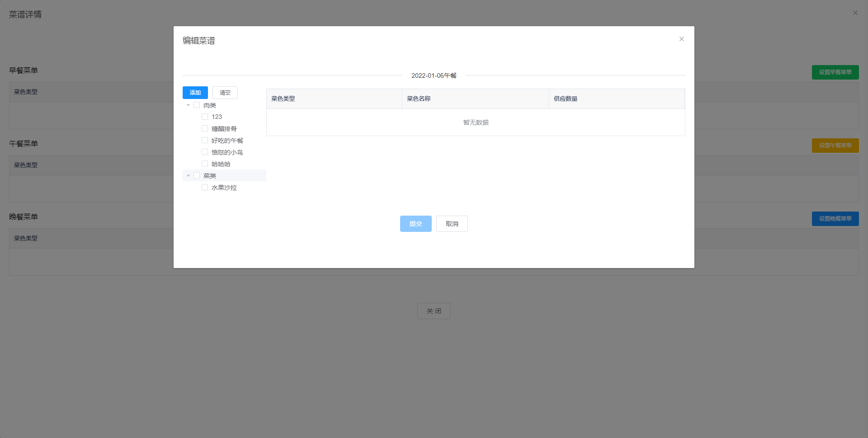Check the 哈哈哈 item
The height and width of the screenshot is (438, 868).
click(205, 164)
